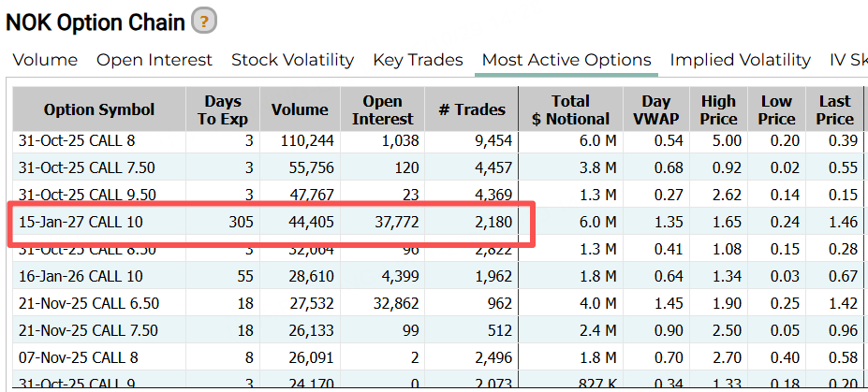This screenshot has width=868, height=392.
Task: Select the Most Active Options tab
Action: pyautogui.click(x=566, y=60)
